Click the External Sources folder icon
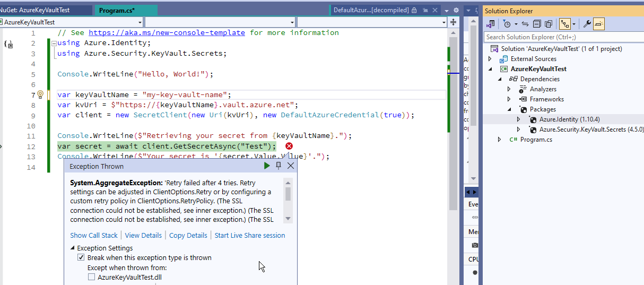The height and width of the screenshot is (285, 644). [x=504, y=59]
